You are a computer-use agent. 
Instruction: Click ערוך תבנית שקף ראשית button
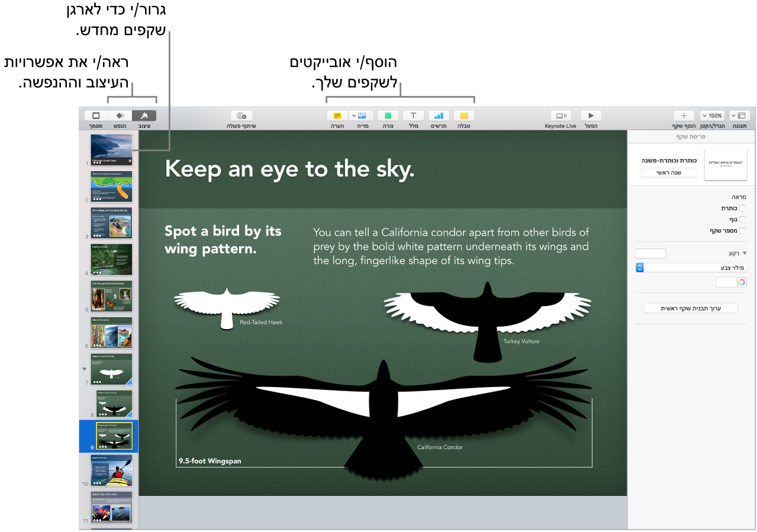click(690, 308)
